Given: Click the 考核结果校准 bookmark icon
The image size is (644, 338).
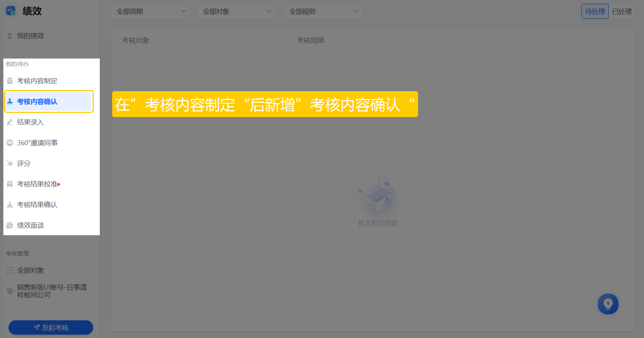Looking at the screenshot, I should [x=10, y=184].
